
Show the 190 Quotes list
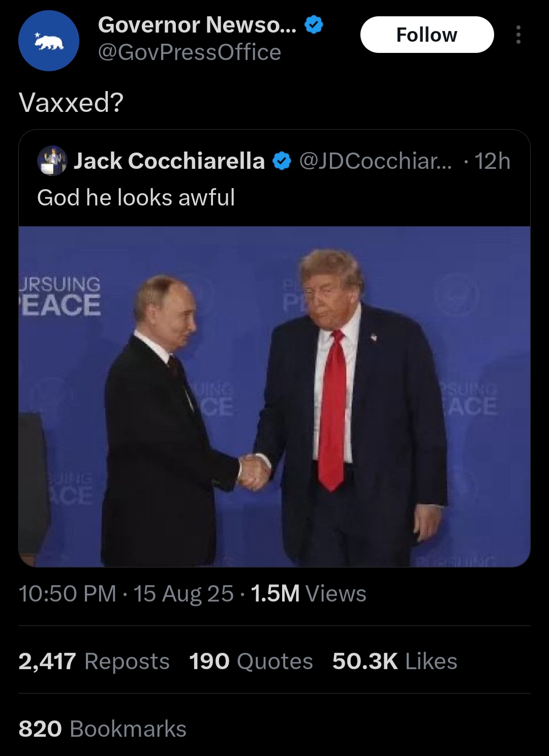(x=251, y=661)
